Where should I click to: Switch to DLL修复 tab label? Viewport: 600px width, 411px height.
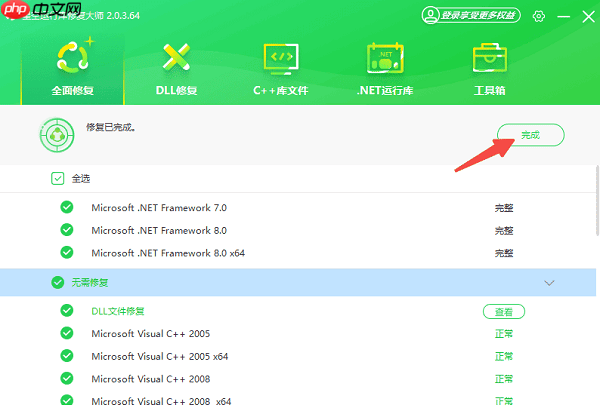click(x=176, y=91)
